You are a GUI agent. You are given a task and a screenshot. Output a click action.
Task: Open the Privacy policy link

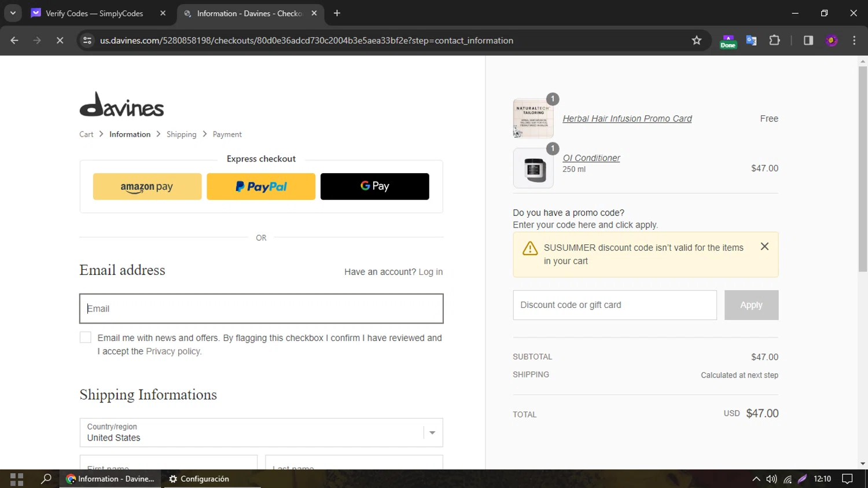[x=173, y=351]
